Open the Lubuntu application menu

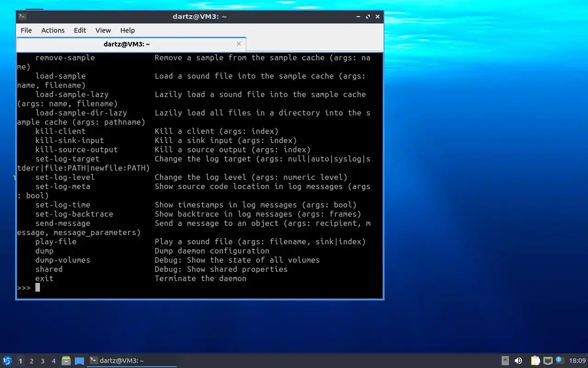(x=7, y=361)
